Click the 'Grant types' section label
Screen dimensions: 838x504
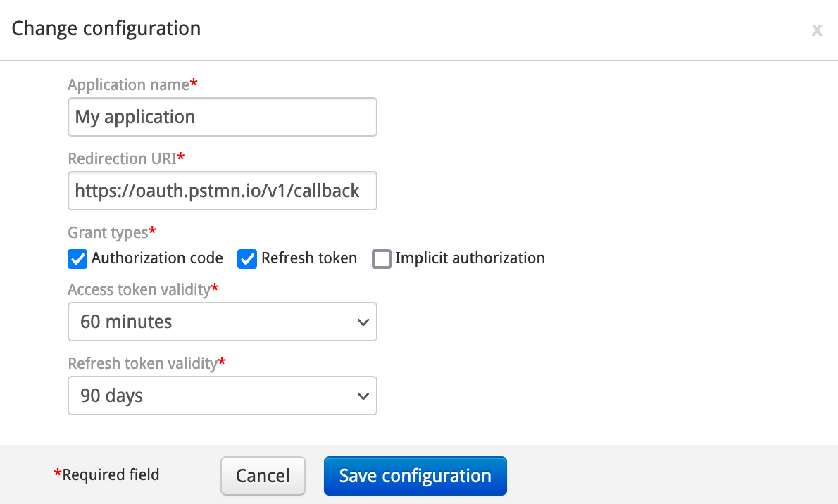coord(108,232)
